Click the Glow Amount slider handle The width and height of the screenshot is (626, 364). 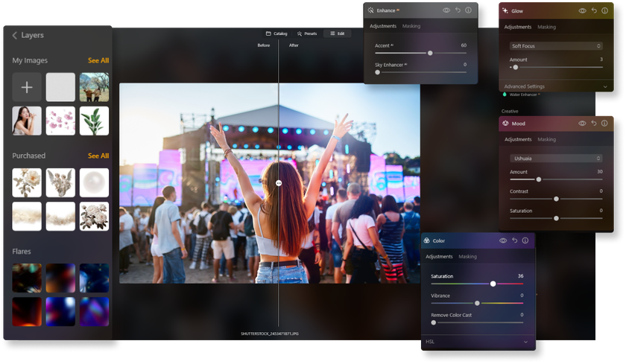[516, 68]
